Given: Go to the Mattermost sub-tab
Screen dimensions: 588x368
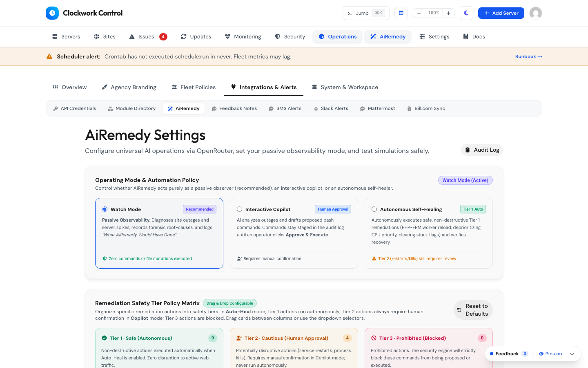Looking at the screenshot, I should (x=378, y=109).
